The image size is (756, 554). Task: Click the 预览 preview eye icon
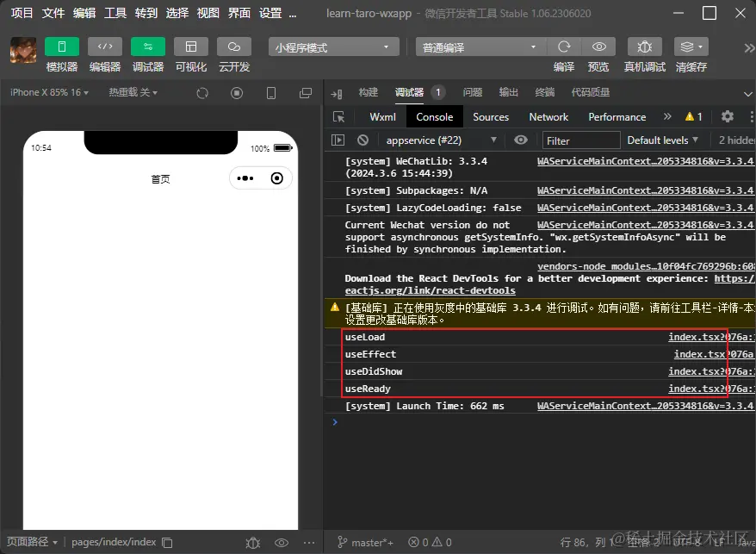coord(598,47)
